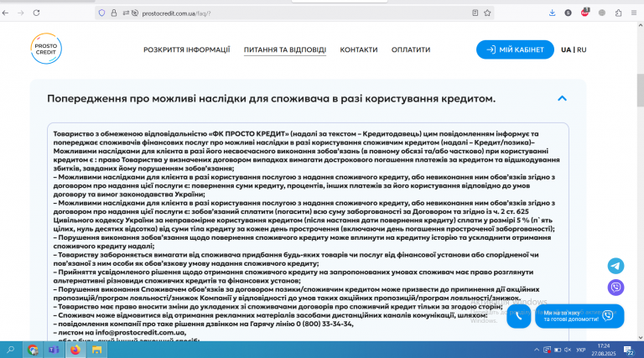This screenshot has height=358, width=644.
Task: Open the extensions puzzle menu
Action: [618, 13]
